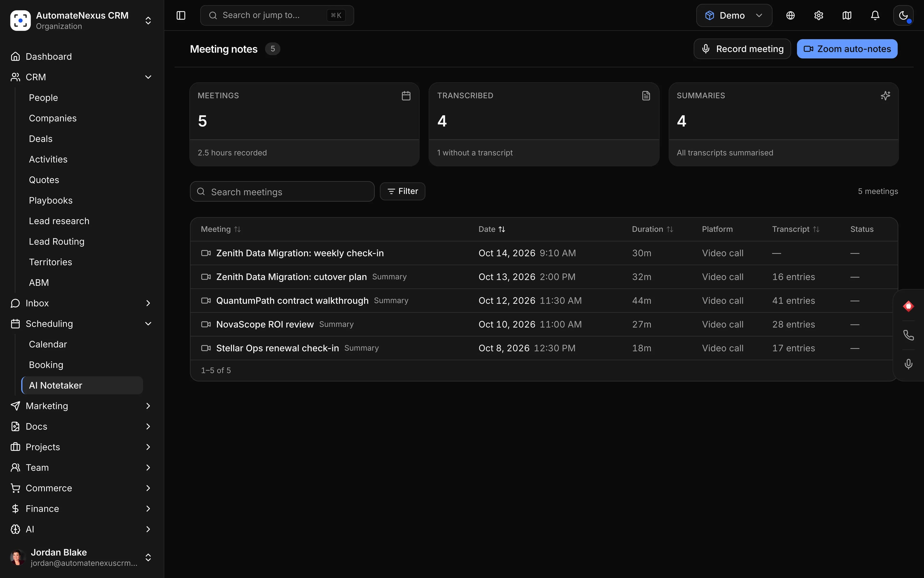Expand the Inbox sidebar section
This screenshot has height=578, width=924.
pyautogui.click(x=148, y=303)
